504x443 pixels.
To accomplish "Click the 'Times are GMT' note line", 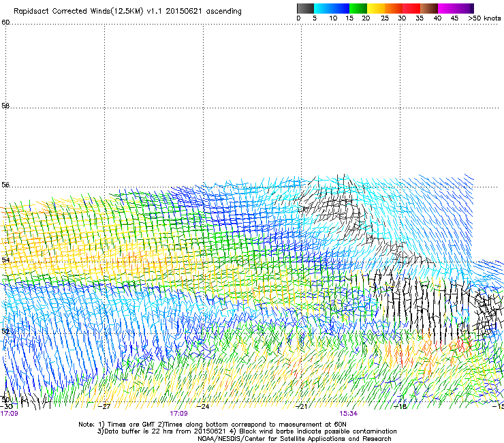I will pos(212,425).
